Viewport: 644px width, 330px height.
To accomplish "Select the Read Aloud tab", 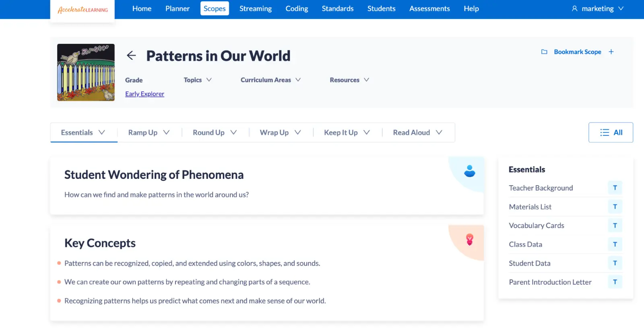I will (x=417, y=133).
